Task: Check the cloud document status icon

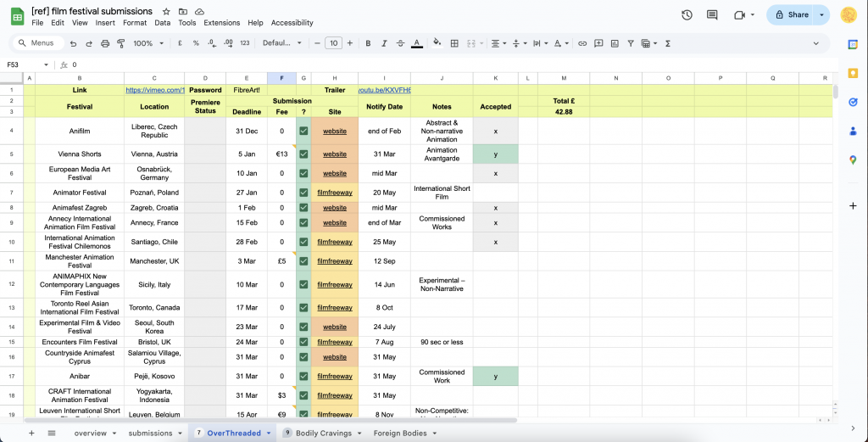Action: pos(199,12)
